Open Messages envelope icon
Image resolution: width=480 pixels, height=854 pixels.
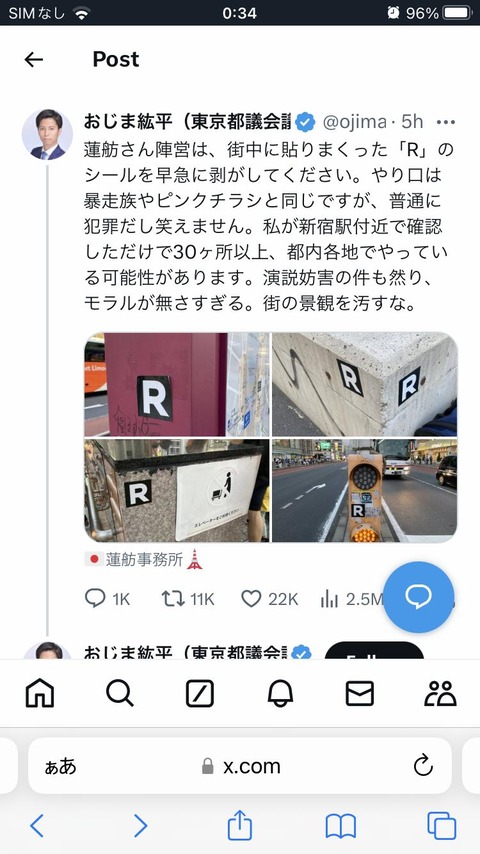[x=360, y=694]
